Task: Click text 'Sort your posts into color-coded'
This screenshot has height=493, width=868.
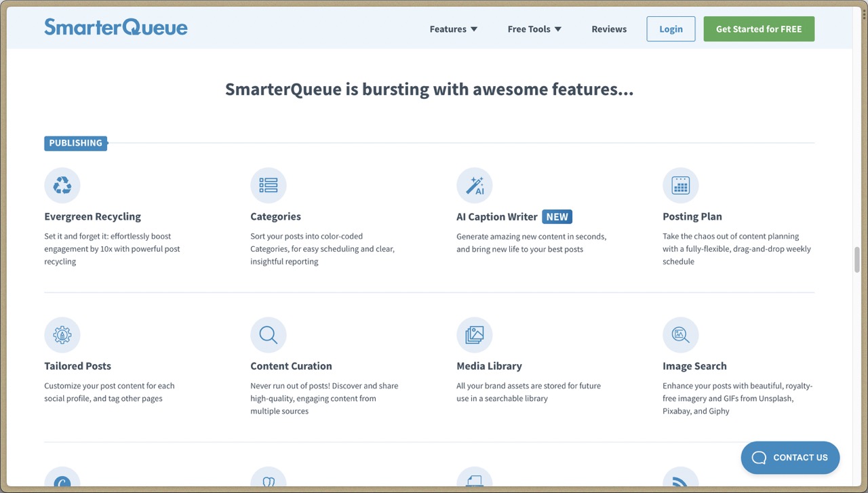Action: pos(307,237)
